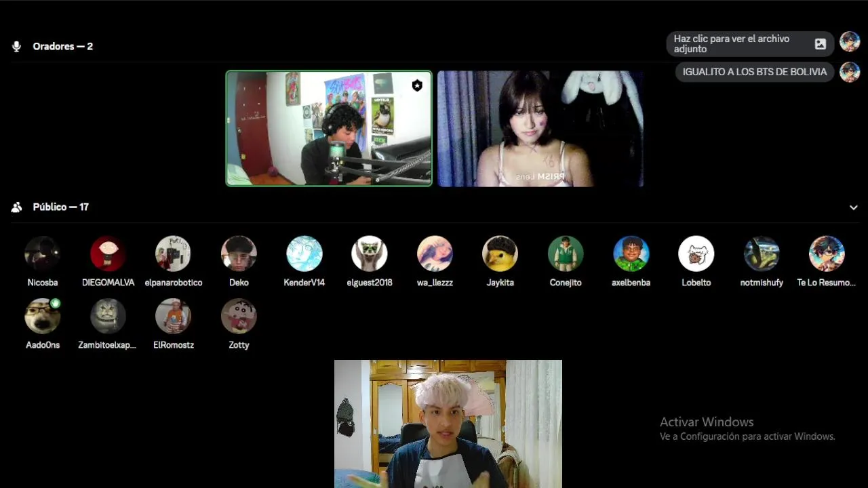The height and width of the screenshot is (488, 868).
Task: Open wa_llezzz's avatar
Action: pyautogui.click(x=435, y=253)
